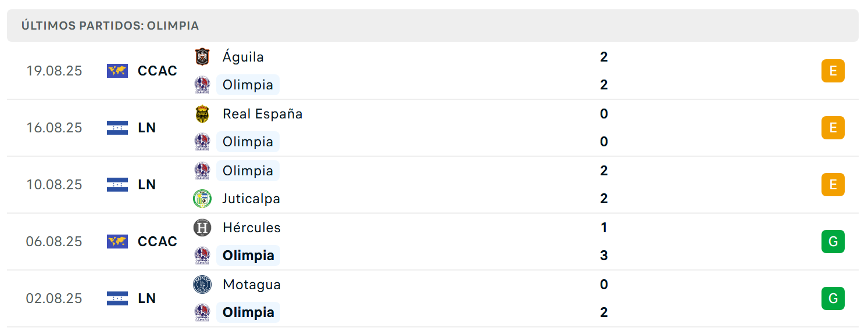Click the Motagua blue crest icon
The width and height of the screenshot is (868, 335).
click(x=202, y=284)
